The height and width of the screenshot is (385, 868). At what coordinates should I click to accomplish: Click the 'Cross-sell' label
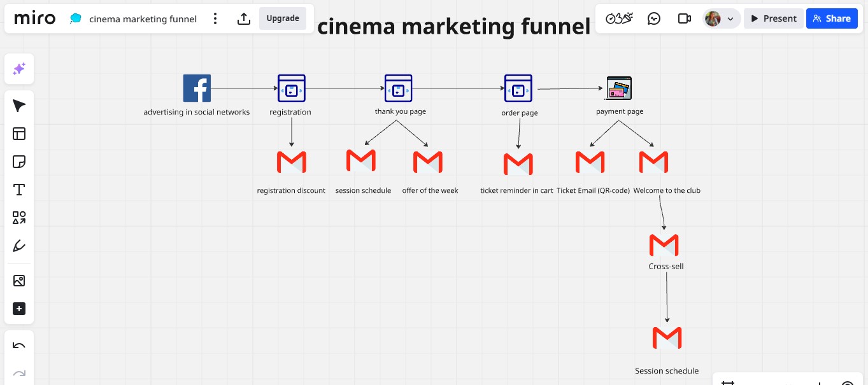[x=666, y=267]
